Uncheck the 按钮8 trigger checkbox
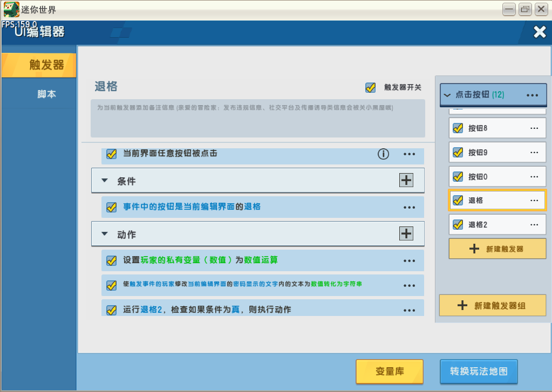 click(458, 128)
